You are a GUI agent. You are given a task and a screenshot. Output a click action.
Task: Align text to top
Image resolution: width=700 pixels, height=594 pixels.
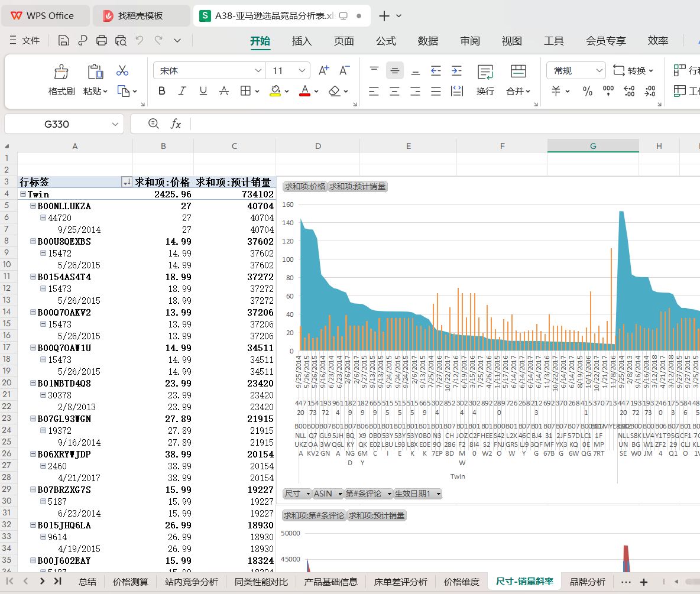[x=374, y=70]
